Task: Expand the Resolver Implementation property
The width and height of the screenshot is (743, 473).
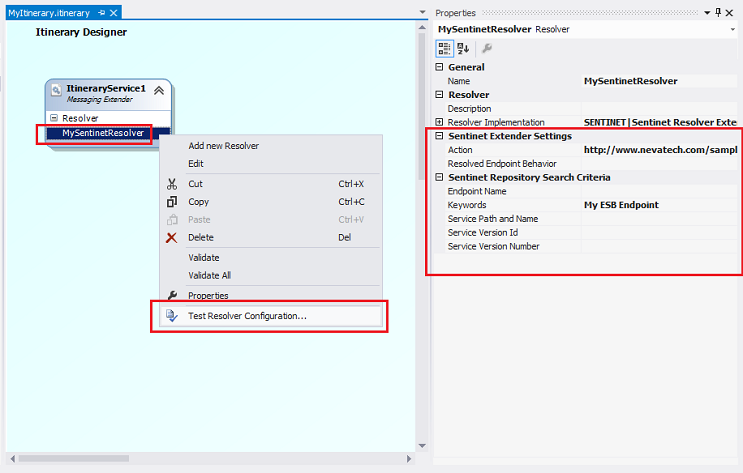Action: [x=439, y=122]
